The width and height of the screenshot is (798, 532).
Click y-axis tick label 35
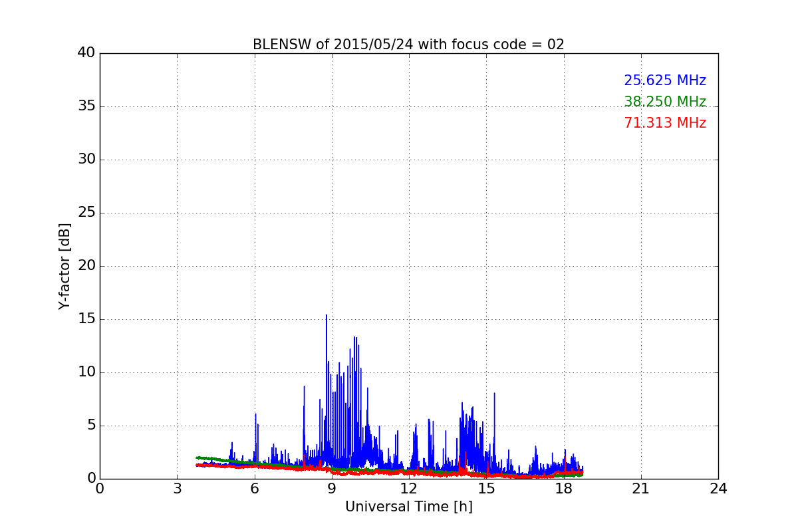coord(86,106)
